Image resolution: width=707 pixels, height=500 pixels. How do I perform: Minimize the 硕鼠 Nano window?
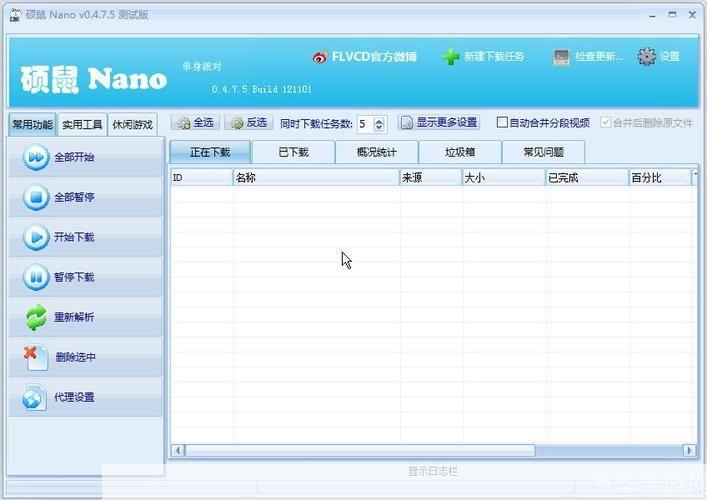point(652,15)
